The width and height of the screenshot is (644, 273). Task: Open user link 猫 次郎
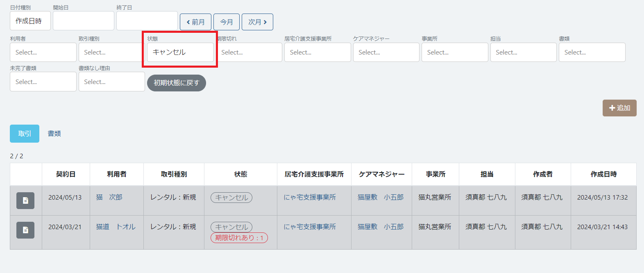109,197
